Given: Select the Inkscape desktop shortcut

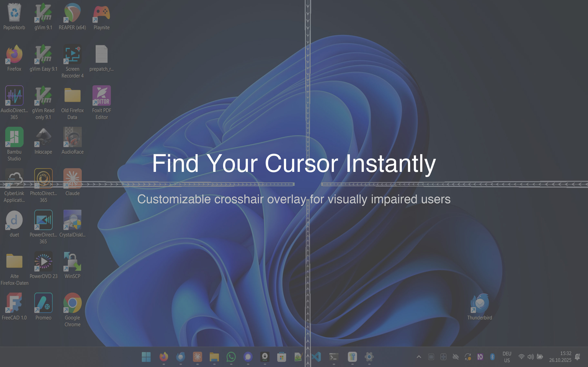Looking at the screenshot, I should [x=43, y=137].
